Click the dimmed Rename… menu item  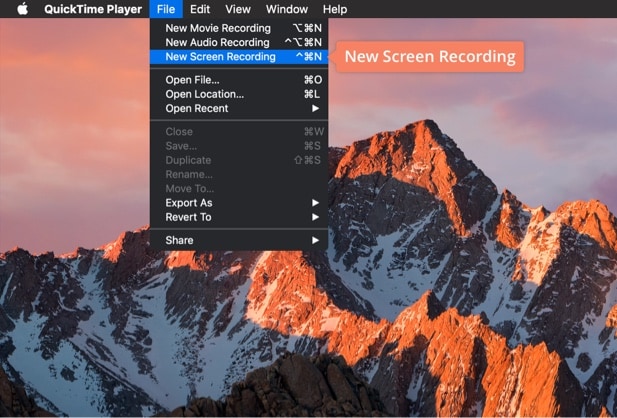click(x=239, y=174)
